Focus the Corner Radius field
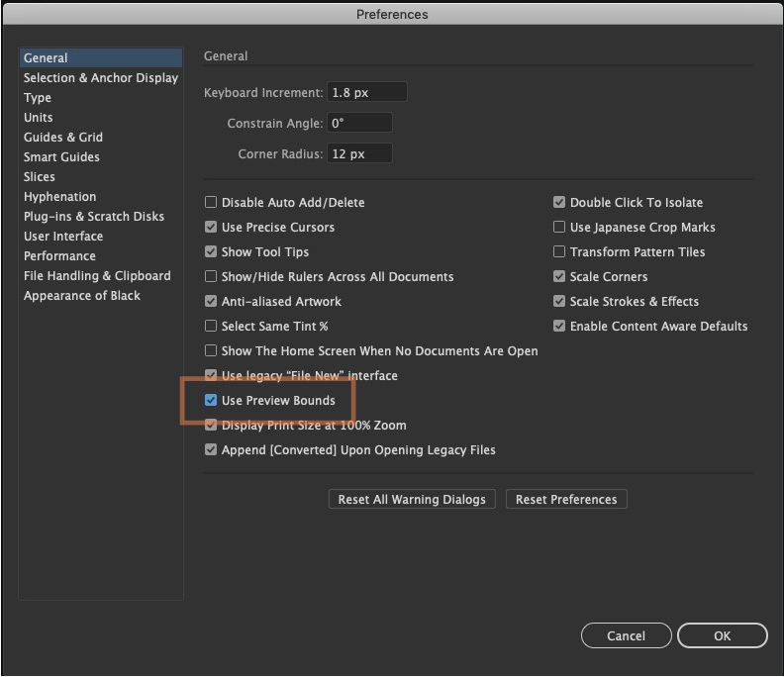Image resolution: width=784 pixels, height=677 pixels. 359,153
